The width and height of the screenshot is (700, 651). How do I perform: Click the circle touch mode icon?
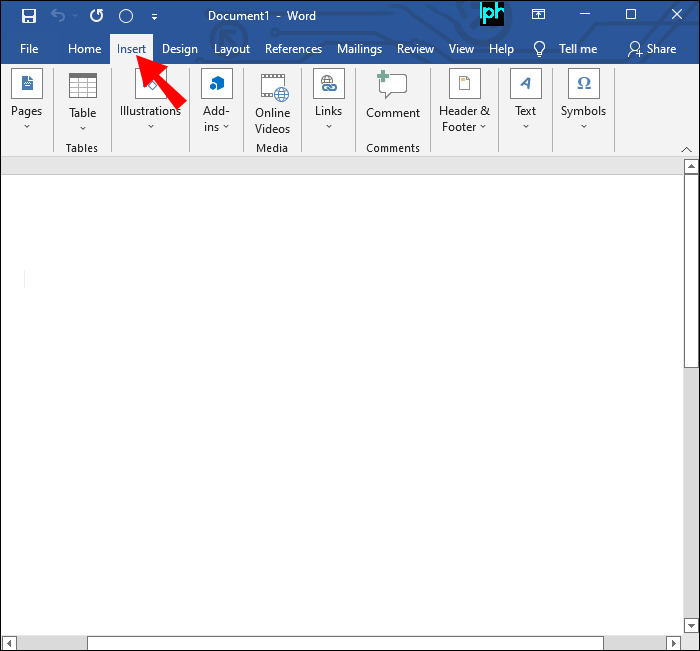126,16
